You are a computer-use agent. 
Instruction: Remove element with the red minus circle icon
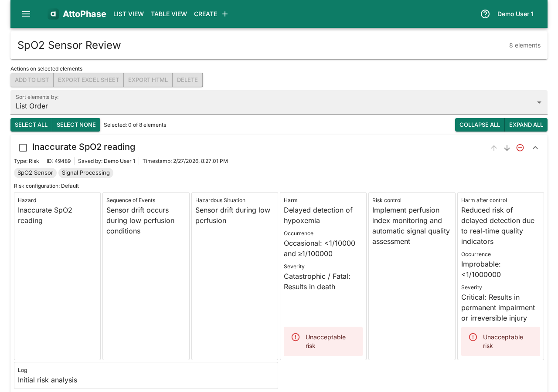[x=520, y=148]
